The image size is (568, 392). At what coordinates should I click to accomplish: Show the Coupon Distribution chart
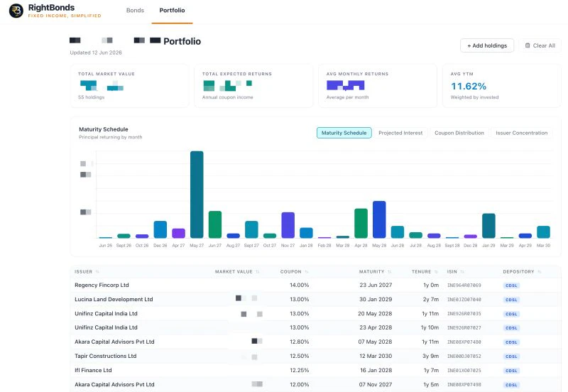459,133
